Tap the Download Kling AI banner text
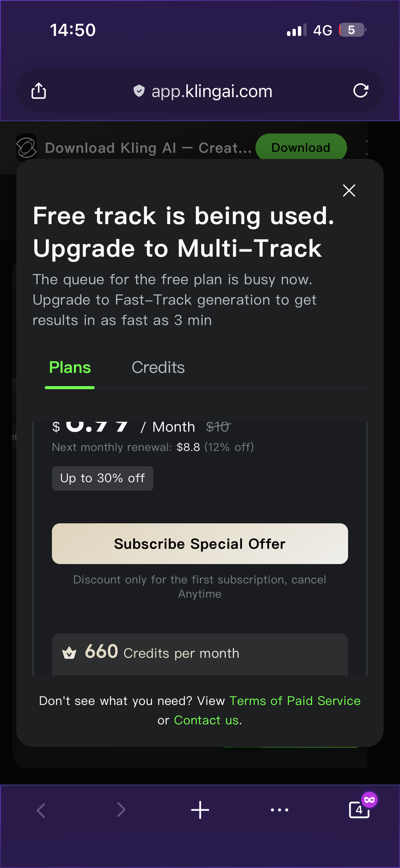 148,148
